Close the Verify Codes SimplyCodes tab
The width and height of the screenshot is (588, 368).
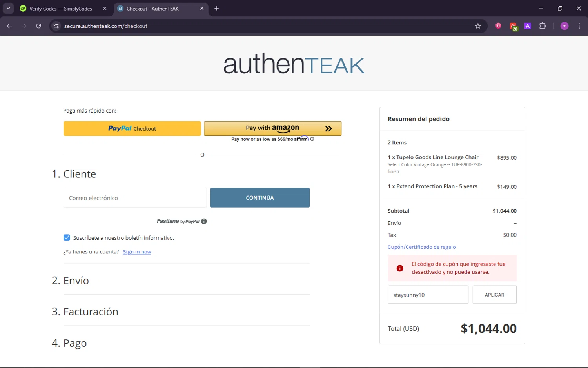105,8
